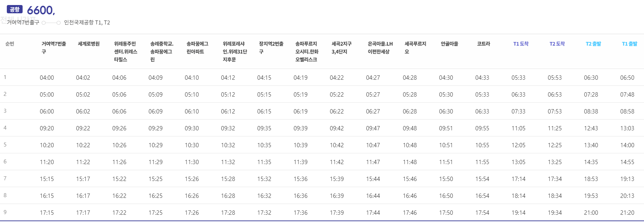Click the 05:33 T1 arrival time
The height and width of the screenshot is (223, 644).
click(x=518, y=78)
